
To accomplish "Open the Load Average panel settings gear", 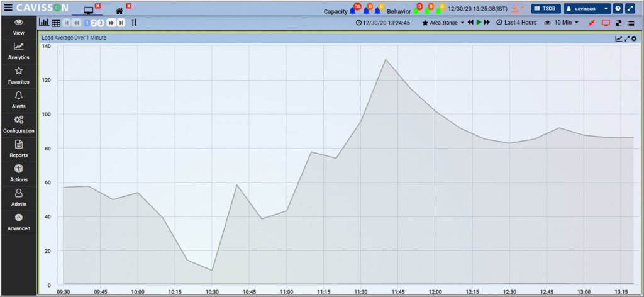I will click(634, 38).
